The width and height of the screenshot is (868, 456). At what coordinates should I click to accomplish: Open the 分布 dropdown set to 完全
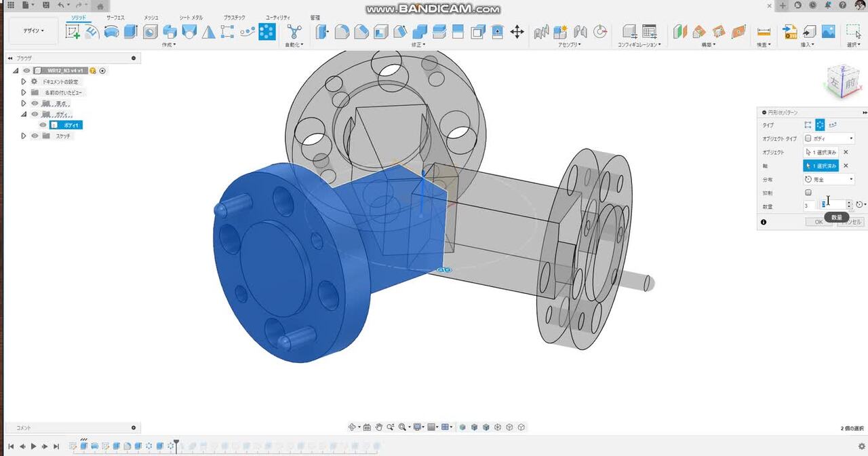(x=829, y=179)
